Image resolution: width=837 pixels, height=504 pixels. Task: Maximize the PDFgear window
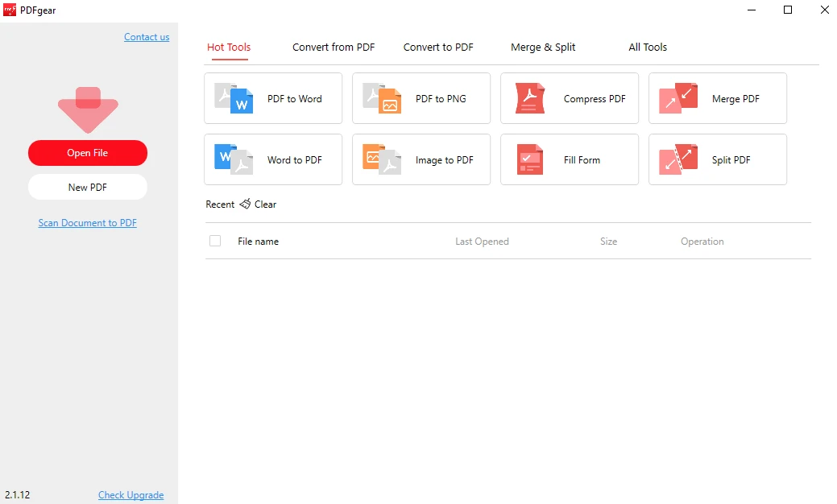[788, 10]
